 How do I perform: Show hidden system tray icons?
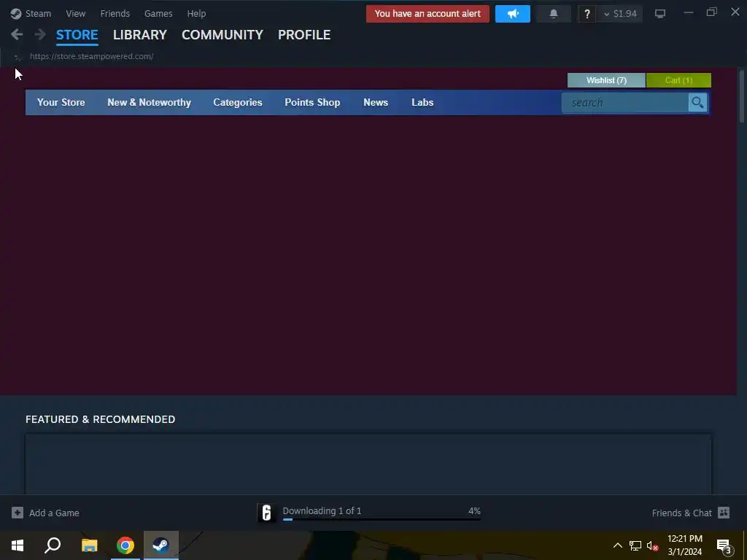pos(617,545)
